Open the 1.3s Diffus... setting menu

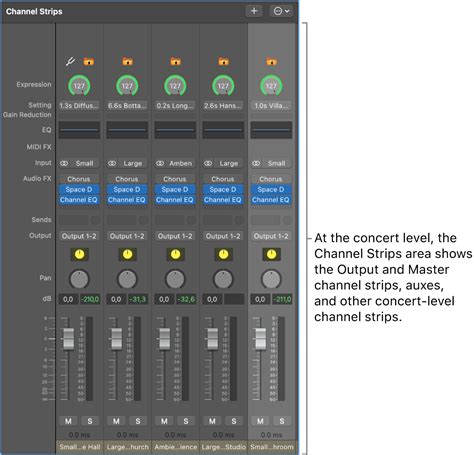point(79,106)
